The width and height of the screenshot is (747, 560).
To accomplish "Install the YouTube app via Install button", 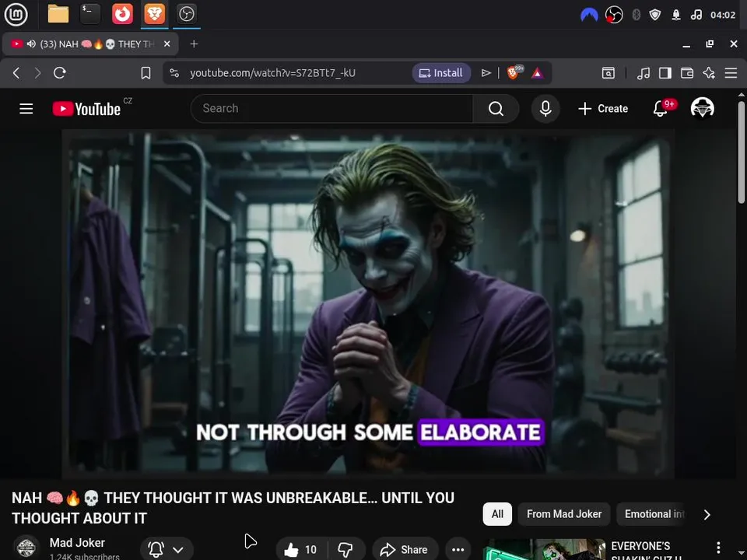I will 441,73.
